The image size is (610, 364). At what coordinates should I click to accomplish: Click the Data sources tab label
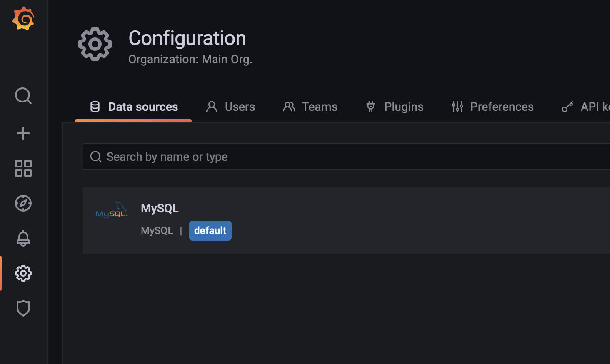pyautogui.click(x=143, y=107)
